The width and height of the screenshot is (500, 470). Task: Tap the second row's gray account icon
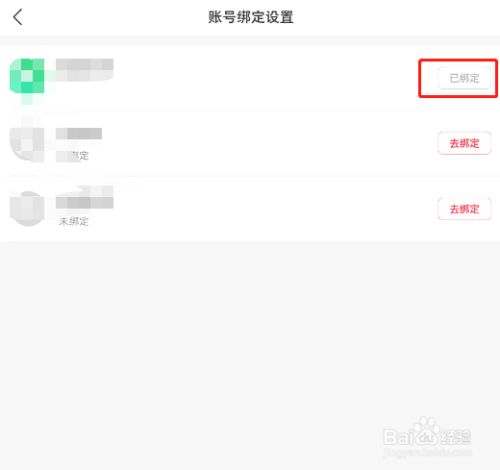click(27, 144)
